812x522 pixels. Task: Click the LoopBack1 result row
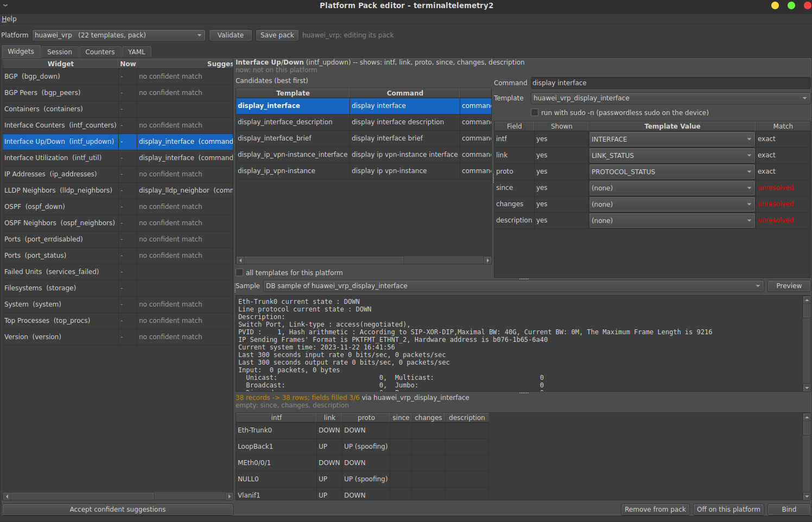363,447
